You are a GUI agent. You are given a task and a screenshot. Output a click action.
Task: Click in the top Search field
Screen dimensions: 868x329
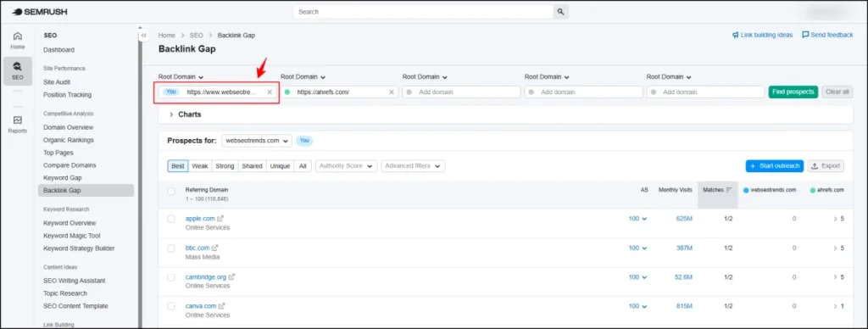[423, 12]
